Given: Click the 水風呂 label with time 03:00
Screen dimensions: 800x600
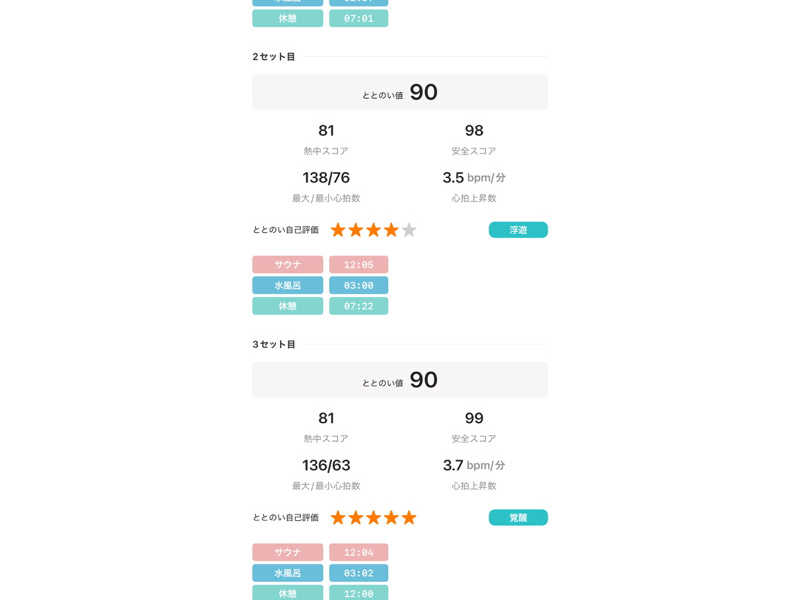Looking at the screenshot, I should 288,285.
